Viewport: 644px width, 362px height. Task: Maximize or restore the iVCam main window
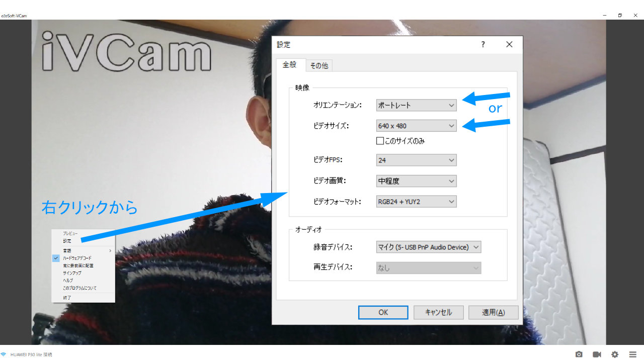pos(620,16)
